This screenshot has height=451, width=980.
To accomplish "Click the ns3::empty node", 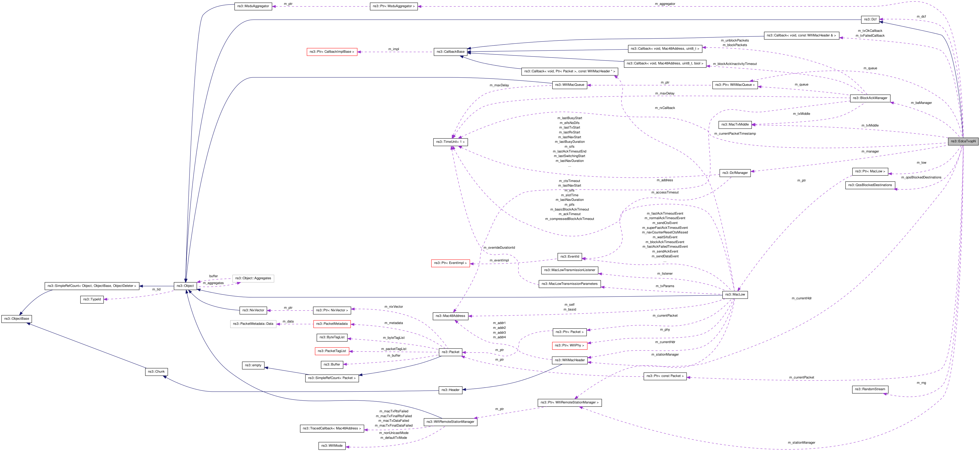I will click(253, 365).
